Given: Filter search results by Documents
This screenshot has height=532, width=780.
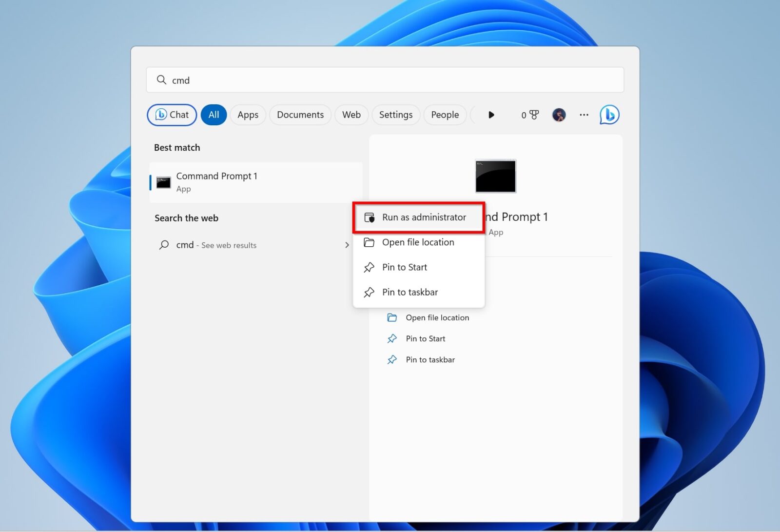Looking at the screenshot, I should click(x=300, y=115).
